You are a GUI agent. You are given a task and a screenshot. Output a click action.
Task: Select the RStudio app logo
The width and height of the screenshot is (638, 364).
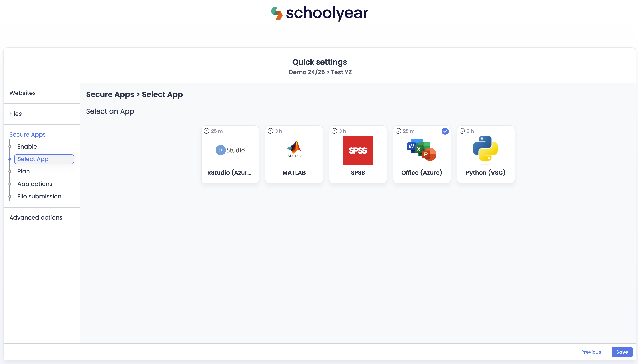point(230,150)
